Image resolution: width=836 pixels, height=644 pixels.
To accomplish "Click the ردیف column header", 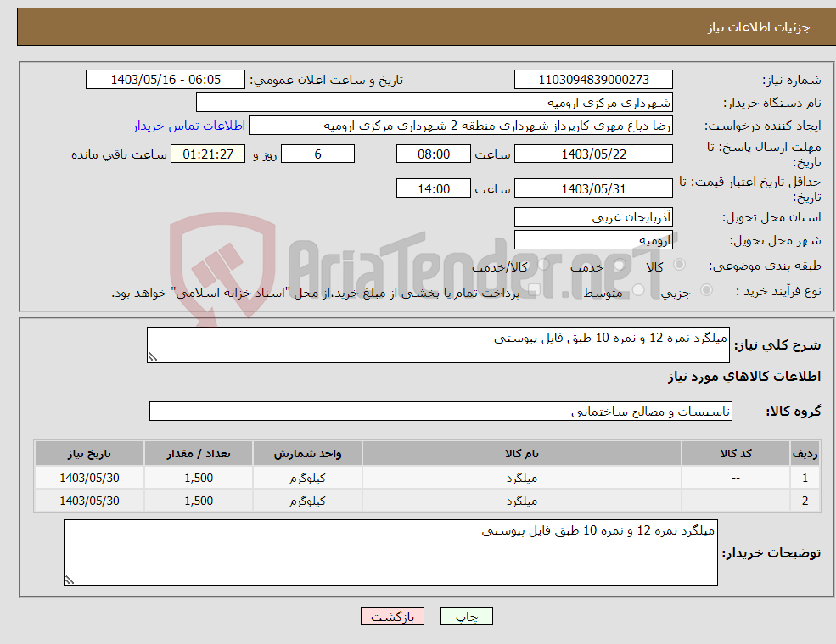I will [805, 454].
